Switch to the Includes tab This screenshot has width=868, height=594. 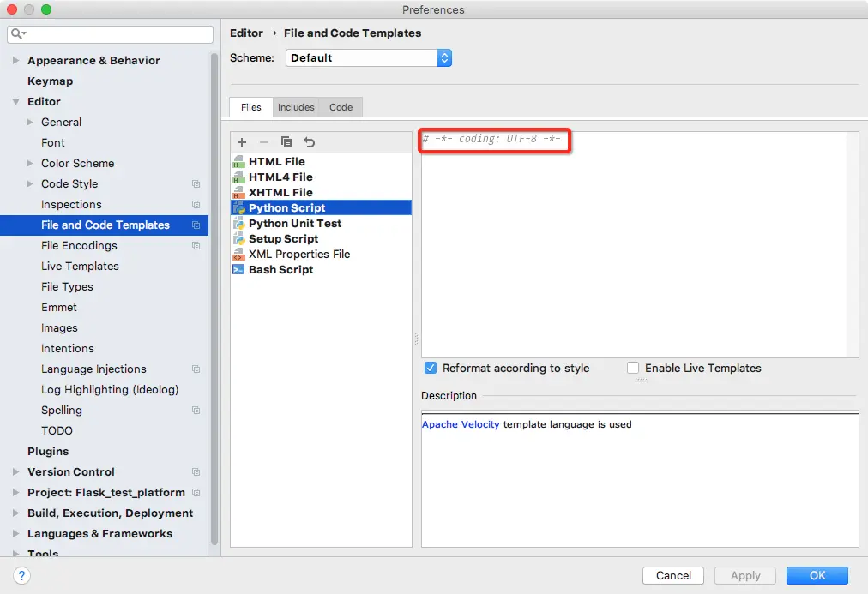click(x=296, y=107)
